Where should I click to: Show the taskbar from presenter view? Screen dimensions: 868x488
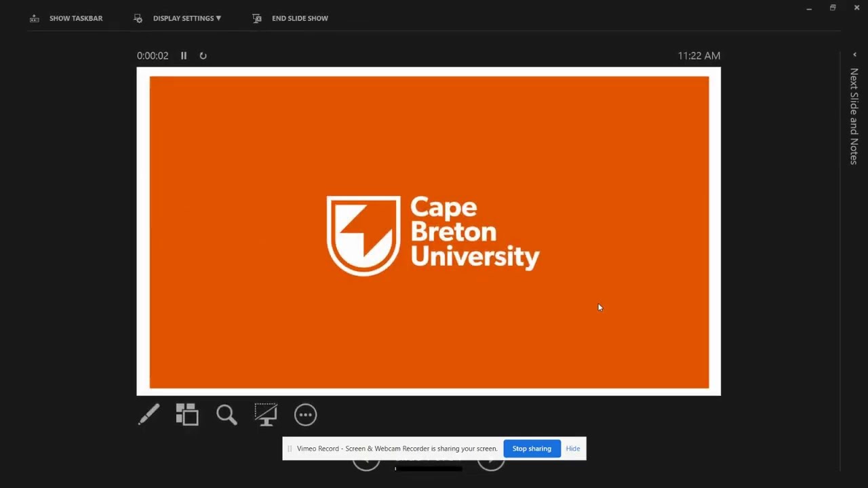[66, 18]
